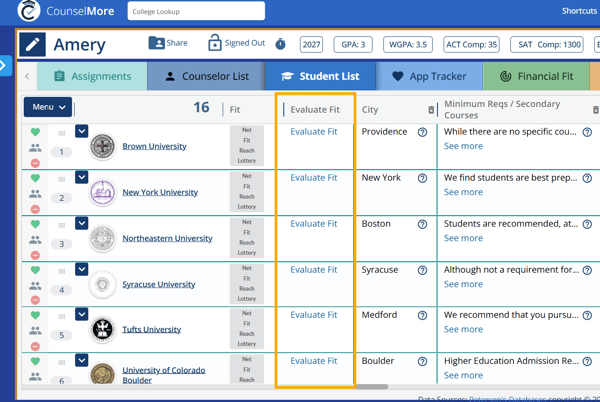600x402 pixels.
Task: Click the 2027 graduation year badge
Action: tap(311, 44)
